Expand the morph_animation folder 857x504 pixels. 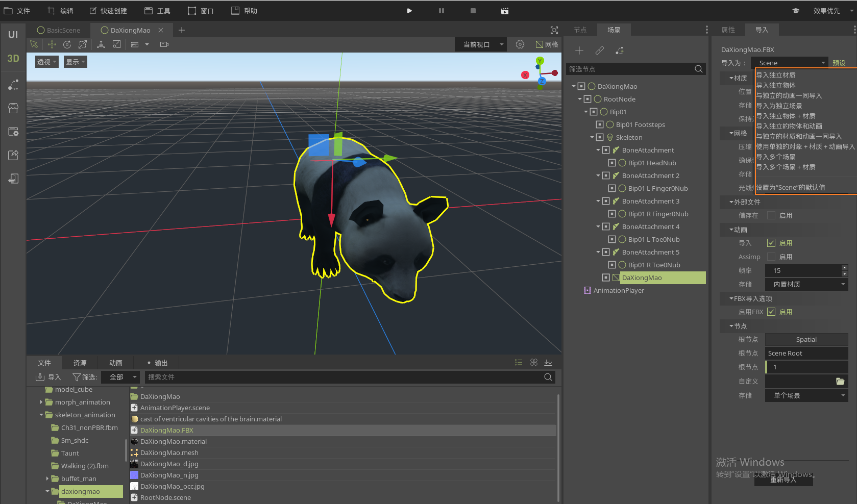point(41,402)
